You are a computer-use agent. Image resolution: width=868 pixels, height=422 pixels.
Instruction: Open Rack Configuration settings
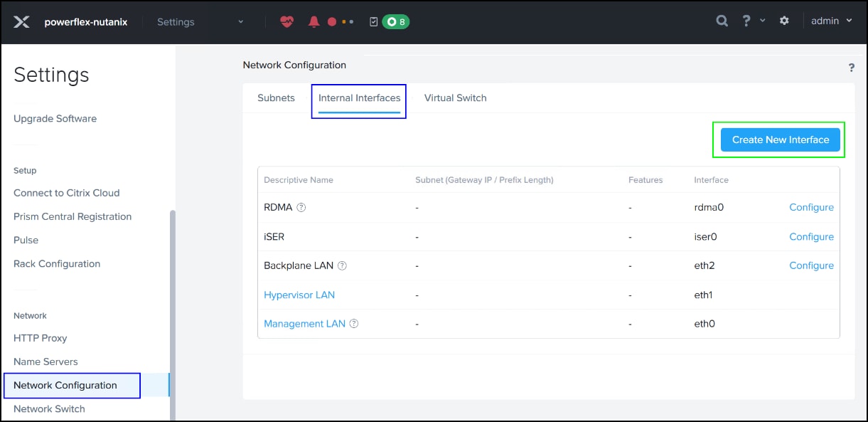(57, 264)
